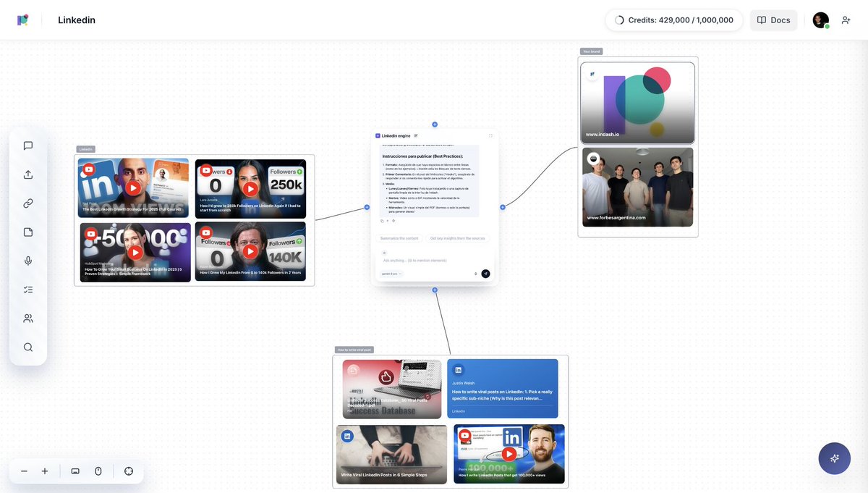
Task: Click the Linkedin project title
Action: tap(77, 20)
